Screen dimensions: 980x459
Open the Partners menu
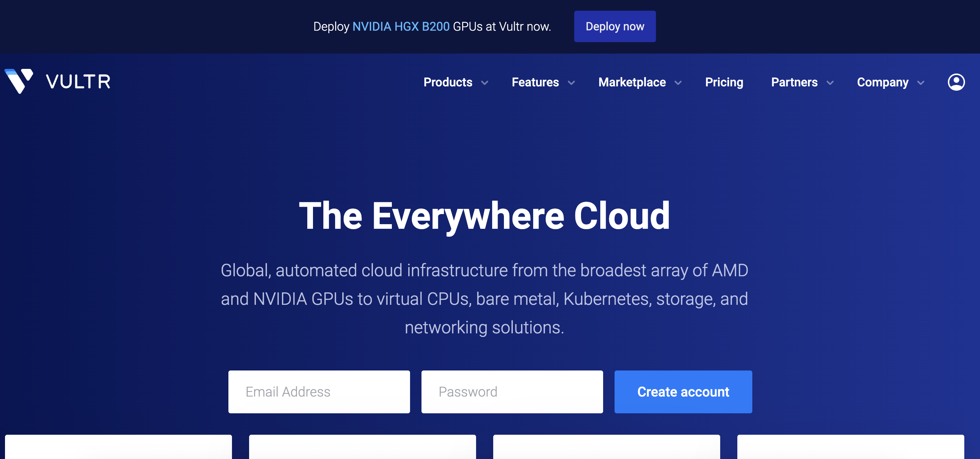click(x=794, y=82)
